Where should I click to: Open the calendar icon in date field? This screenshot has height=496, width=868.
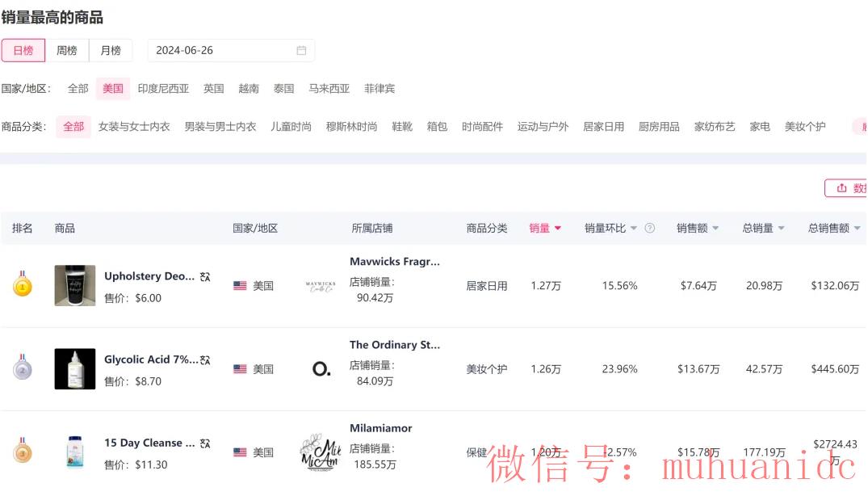click(301, 50)
